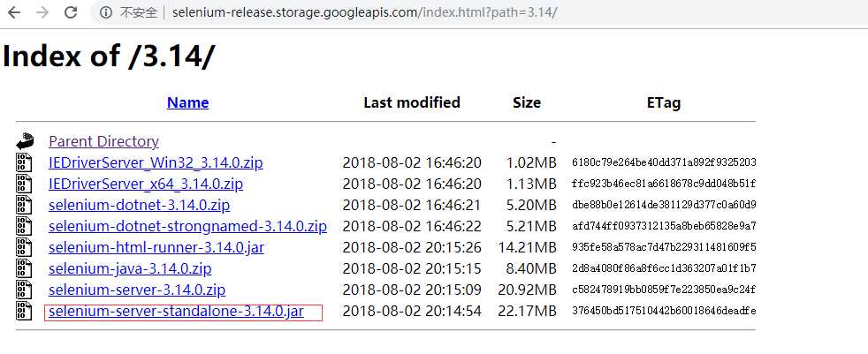Viewport: 868px width, 354px height.
Task: Sort listing by the Name header
Action: tap(187, 102)
